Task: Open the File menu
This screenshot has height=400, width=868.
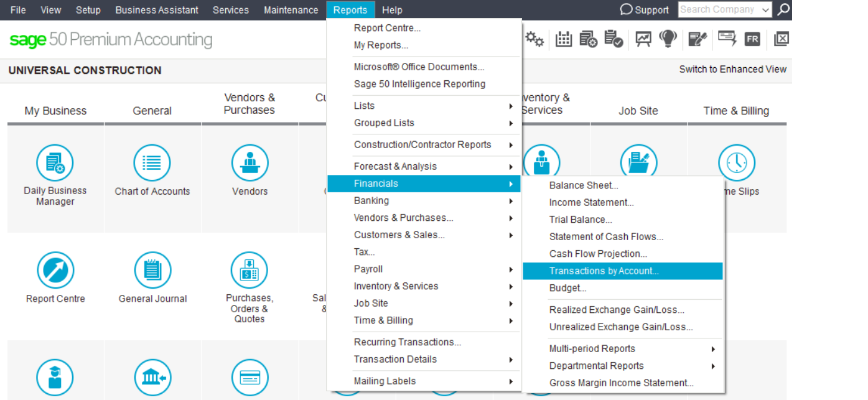Action: [18, 10]
